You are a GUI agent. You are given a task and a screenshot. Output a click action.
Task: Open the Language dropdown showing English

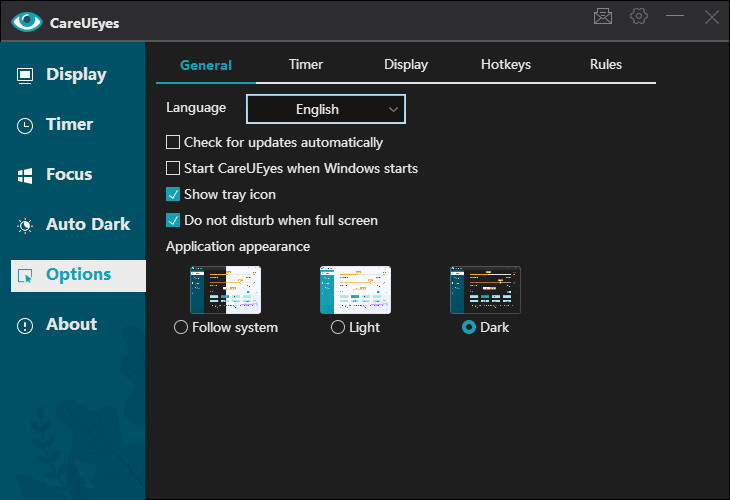coord(325,109)
